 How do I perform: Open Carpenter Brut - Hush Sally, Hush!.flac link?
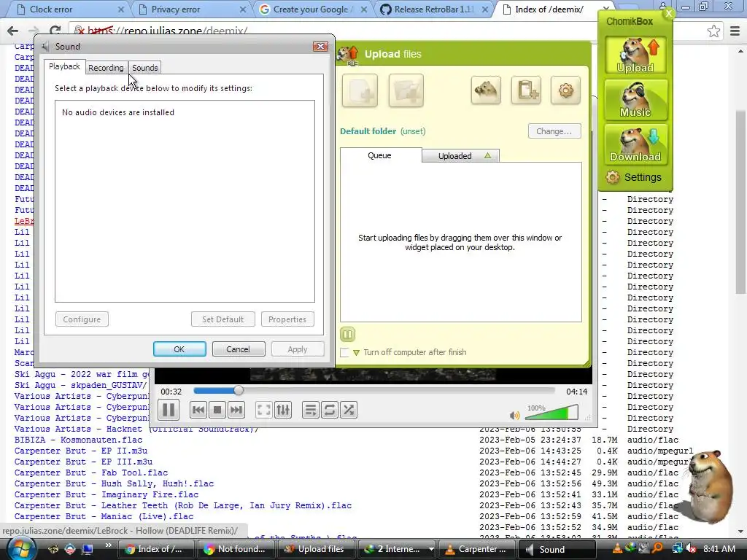(114, 484)
